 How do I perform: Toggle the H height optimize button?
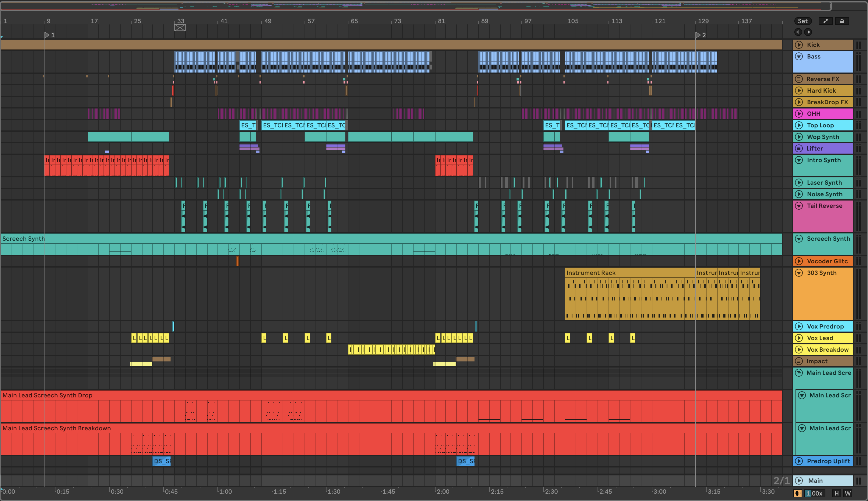click(x=836, y=493)
